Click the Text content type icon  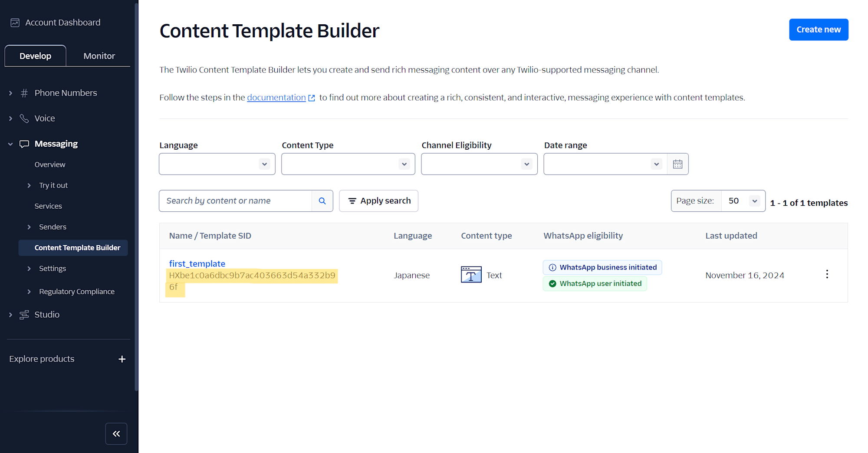click(471, 275)
